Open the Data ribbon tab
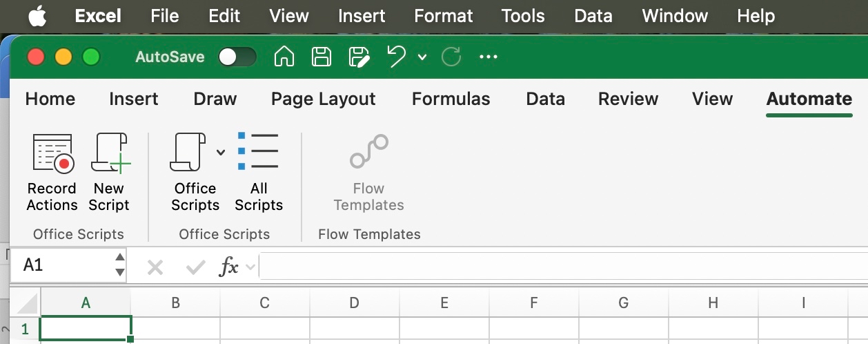 pyautogui.click(x=546, y=99)
